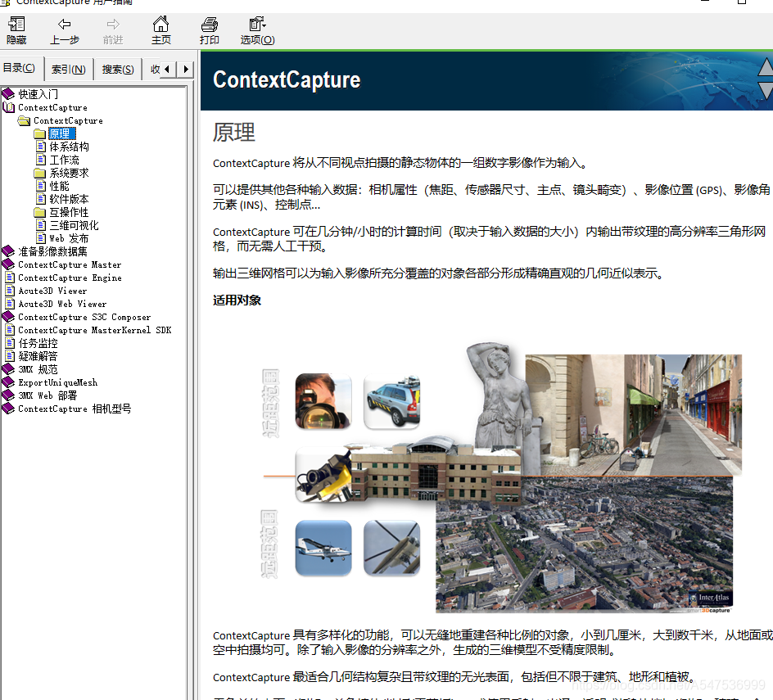Image resolution: width=773 pixels, height=700 pixels.
Task: Click the page icon beside ContextCapture Engine
Action: click(10, 277)
